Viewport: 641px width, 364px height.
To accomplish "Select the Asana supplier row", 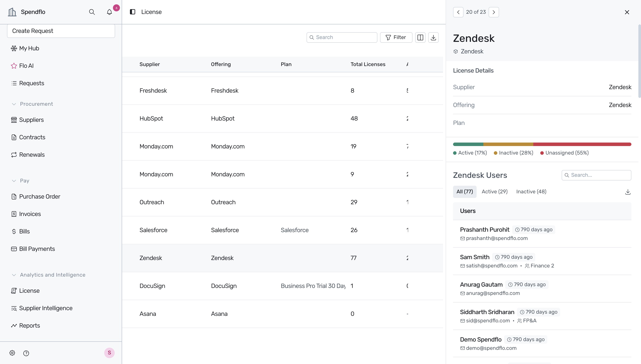I will tap(282, 314).
